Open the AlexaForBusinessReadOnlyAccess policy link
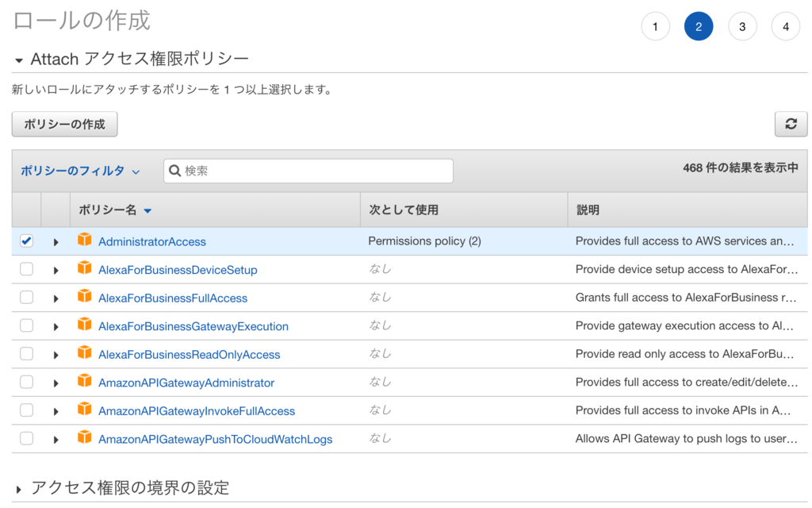The width and height of the screenshot is (812, 508). tap(189, 355)
